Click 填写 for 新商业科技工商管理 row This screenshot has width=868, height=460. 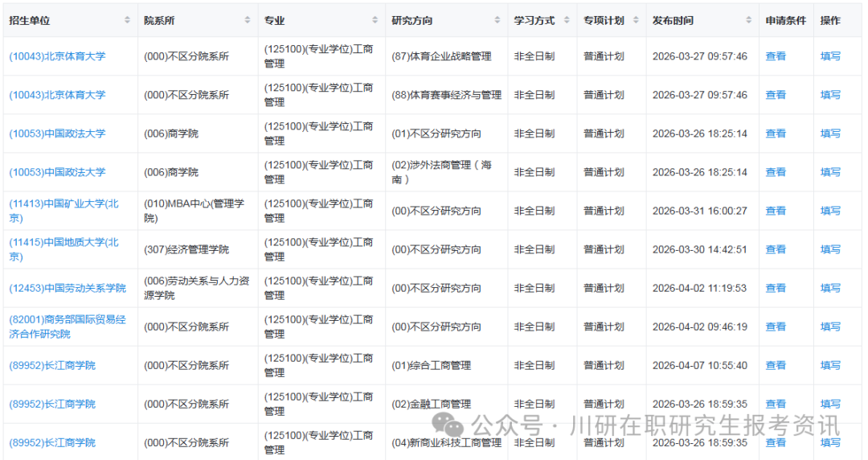(830, 443)
